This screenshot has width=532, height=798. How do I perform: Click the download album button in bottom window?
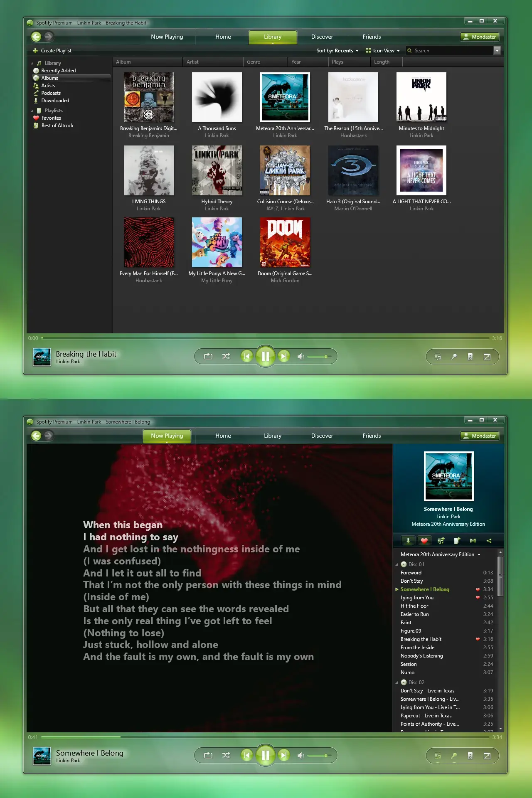(x=408, y=541)
